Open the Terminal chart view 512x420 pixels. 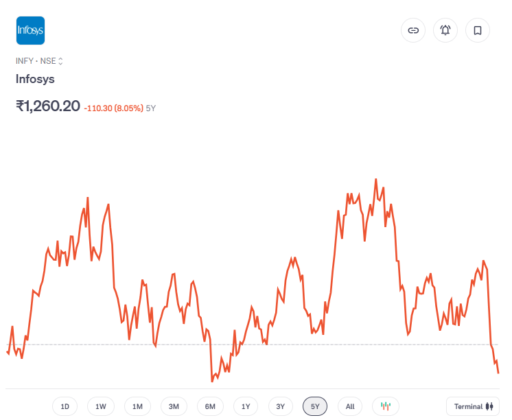474,406
